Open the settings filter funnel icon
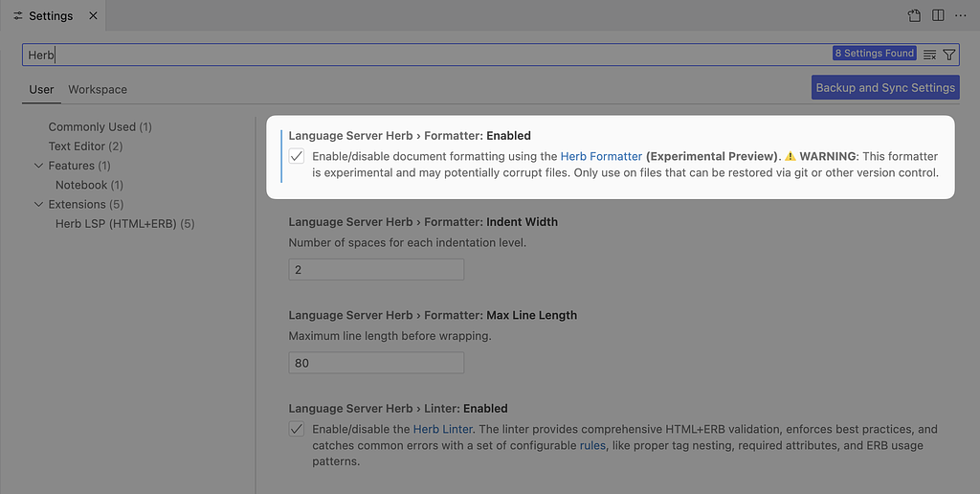This screenshot has width=980, height=494. pos(948,55)
